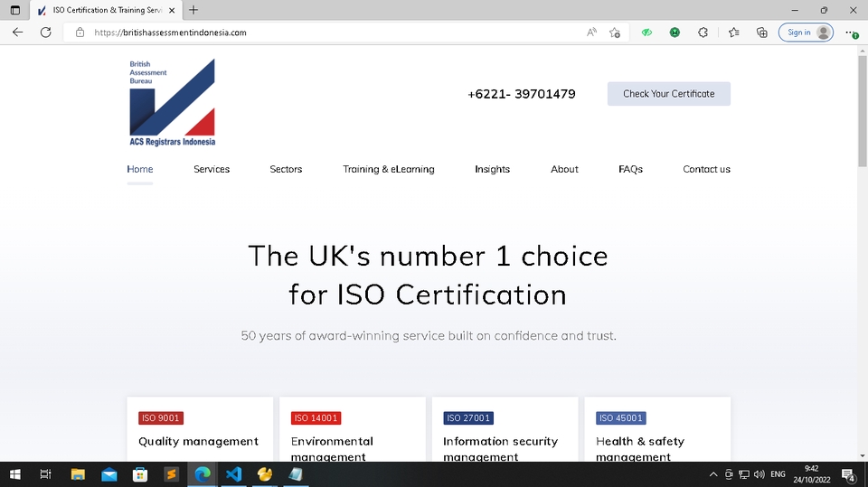Click the British Assessment Bureau logo

pyautogui.click(x=172, y=102)
